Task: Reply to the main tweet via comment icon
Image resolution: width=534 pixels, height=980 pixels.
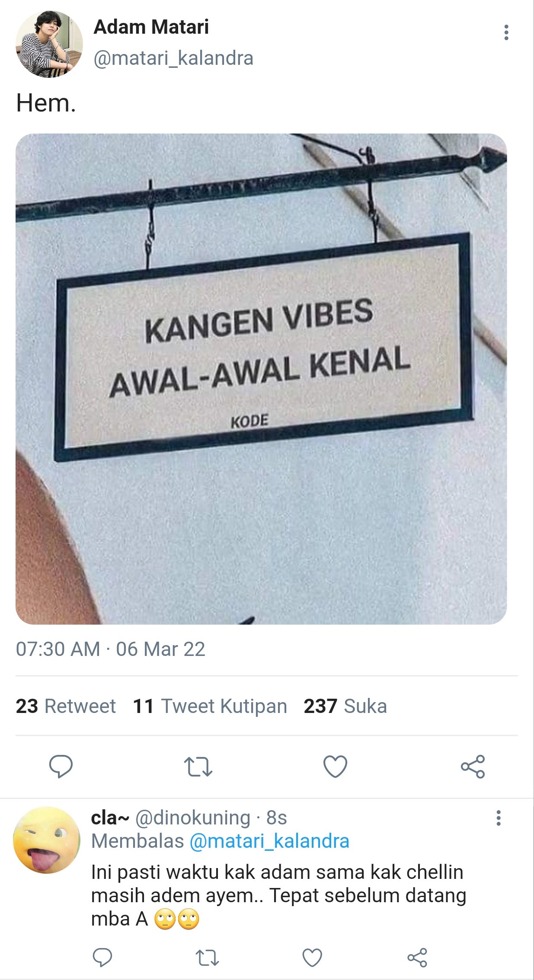Action: 61,767
